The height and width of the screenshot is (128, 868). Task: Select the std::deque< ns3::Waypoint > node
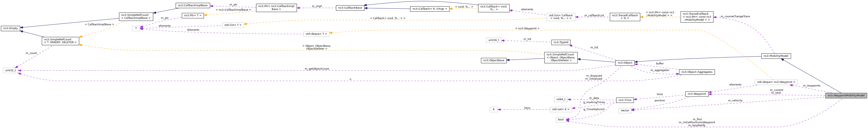776,82
